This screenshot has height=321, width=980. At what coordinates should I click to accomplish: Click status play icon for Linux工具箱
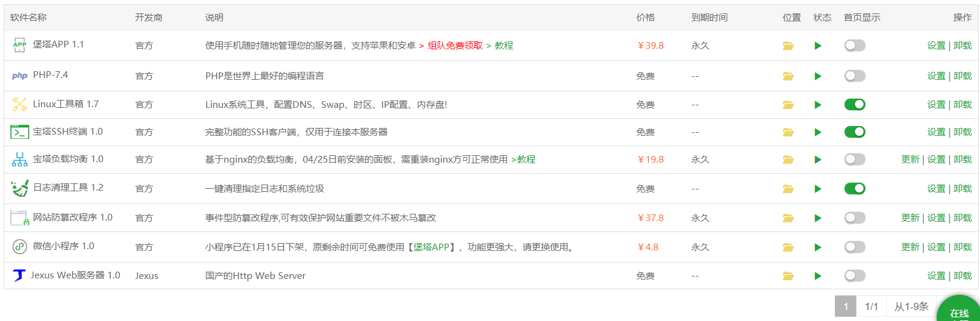pyautogui.click(x=818, y=105)
